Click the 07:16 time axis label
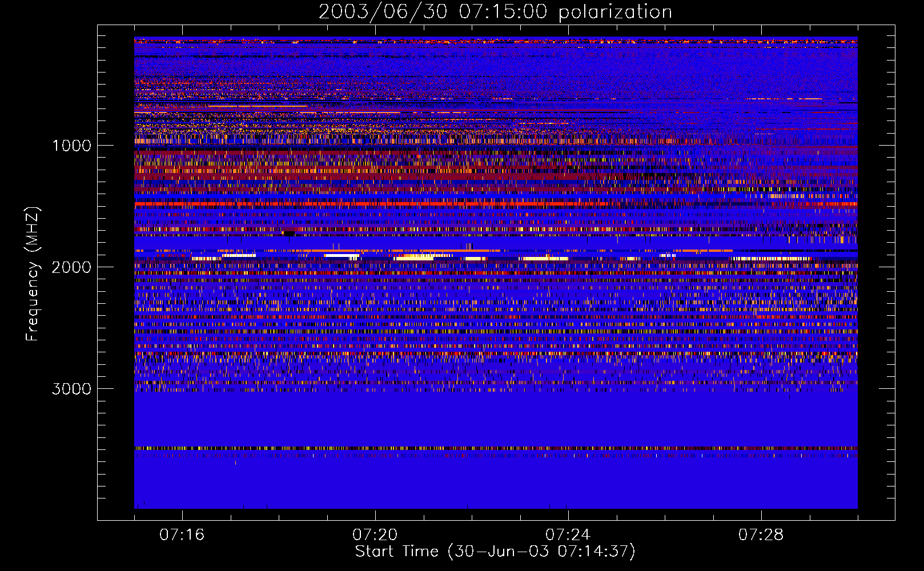The width and height of the screenshot is (924, 571). pyautogui.click(x=182, y=535)
